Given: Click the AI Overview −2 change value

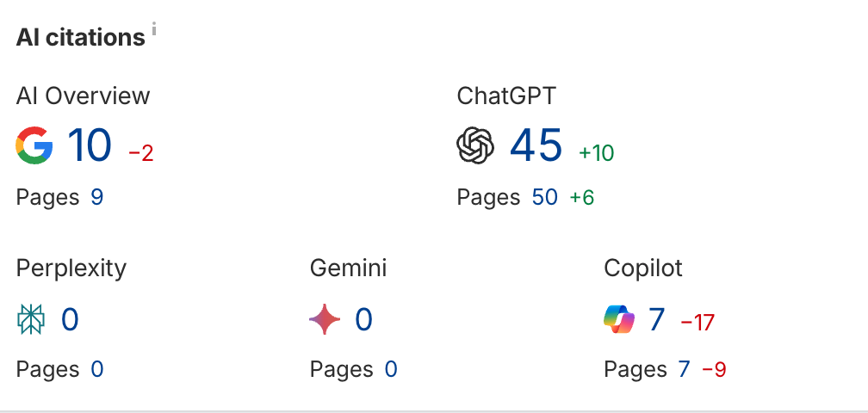Looking at the screenshot, I should click(x=141, y=153).
